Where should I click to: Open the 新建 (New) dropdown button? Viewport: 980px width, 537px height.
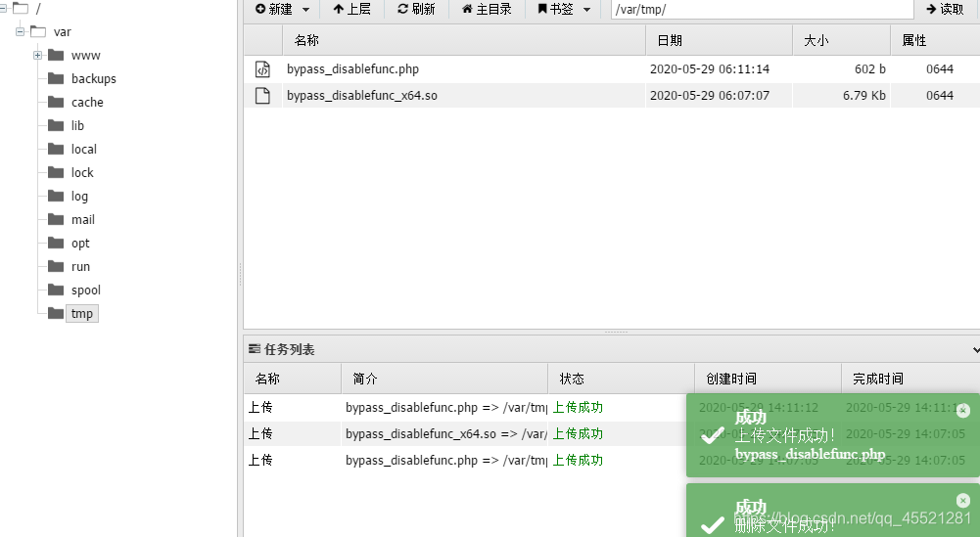[282, 10]
